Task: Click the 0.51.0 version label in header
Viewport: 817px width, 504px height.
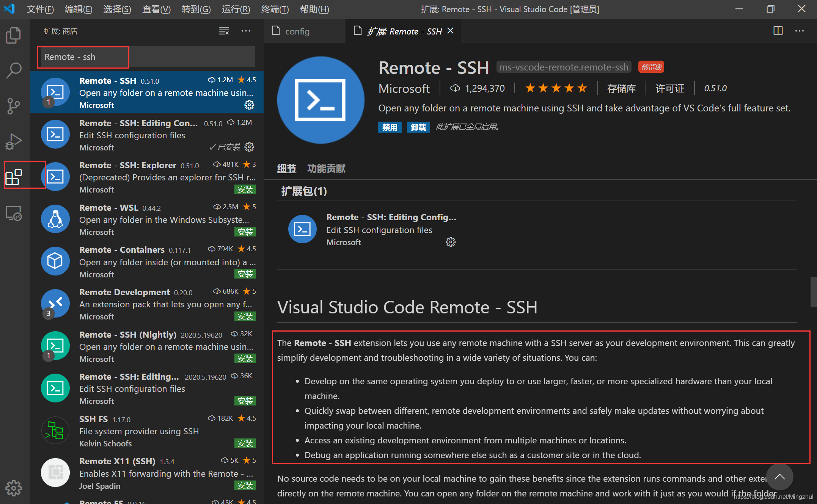Action: pos(715,88)
